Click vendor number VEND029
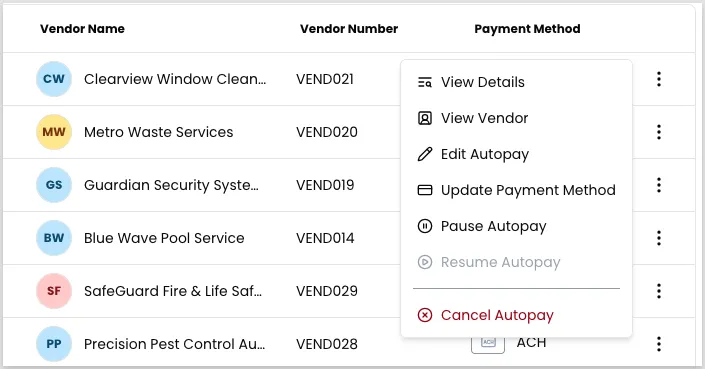The height and width of the screenshot is (369, 705). click(x=327, y=291)
